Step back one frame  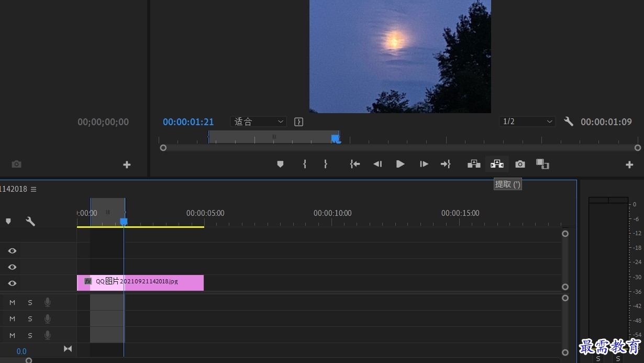377,164
